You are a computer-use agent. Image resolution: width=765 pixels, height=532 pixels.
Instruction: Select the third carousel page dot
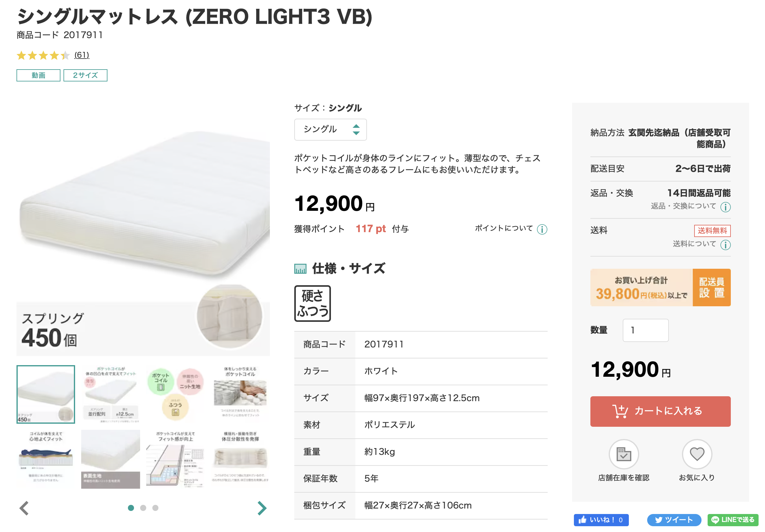pyautogui.click(x=155, y=508)
